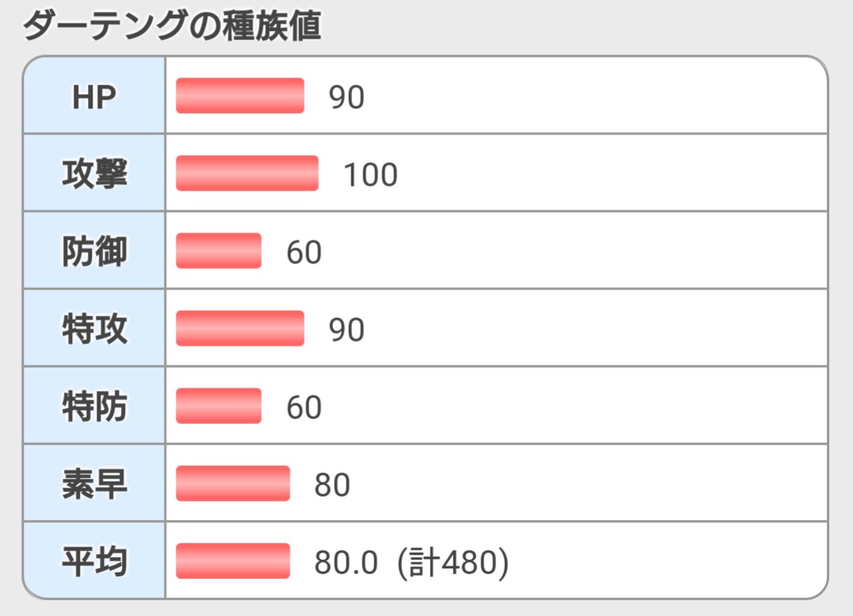This screenshot has width=853, height=616.
Task: Click the HP value 90
Action: [x=347, y=97]
